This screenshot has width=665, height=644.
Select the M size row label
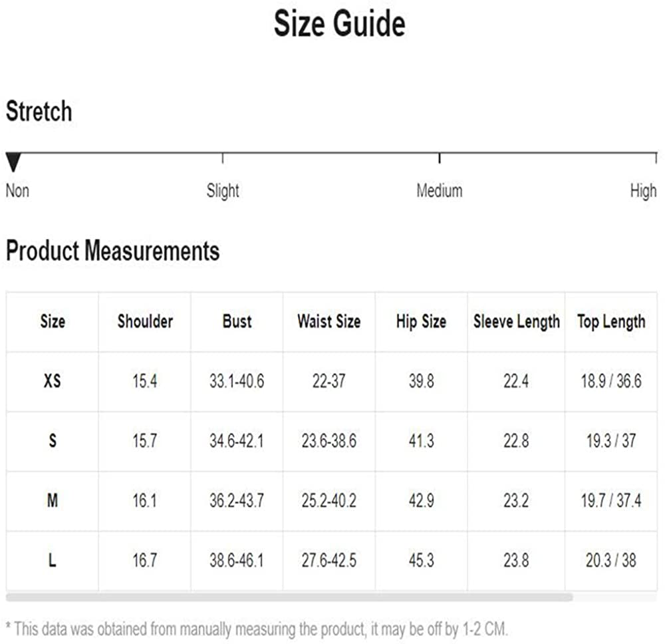53,500
